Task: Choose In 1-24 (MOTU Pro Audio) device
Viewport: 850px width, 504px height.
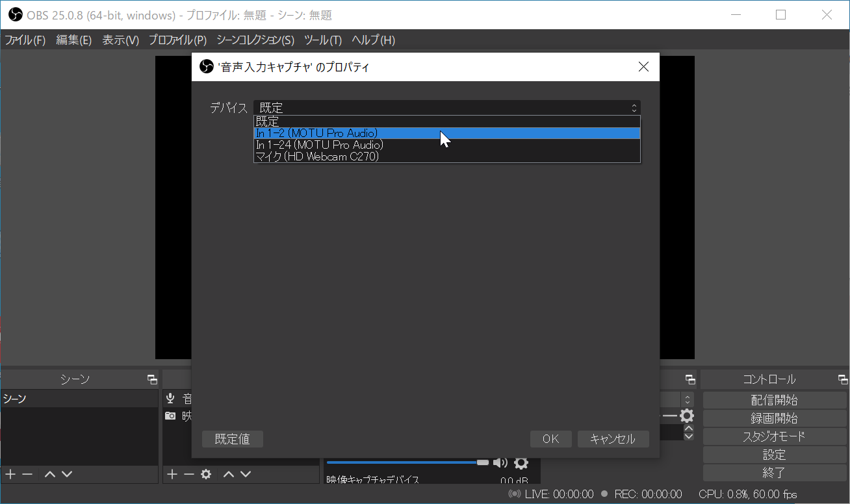Action: 446,145
